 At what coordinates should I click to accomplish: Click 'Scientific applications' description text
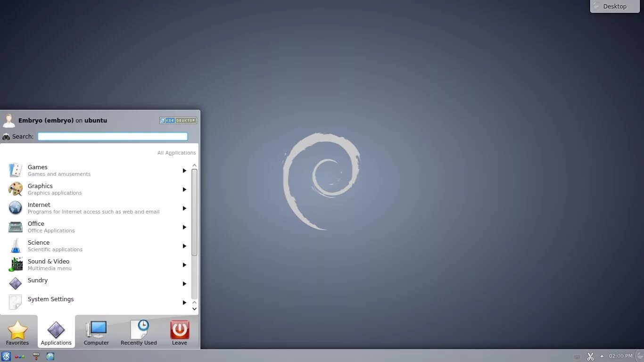(55, 249)
